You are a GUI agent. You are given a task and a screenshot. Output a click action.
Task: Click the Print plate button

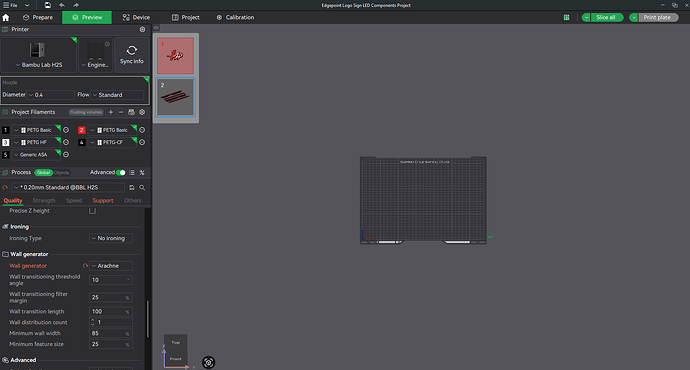(657, 18)
